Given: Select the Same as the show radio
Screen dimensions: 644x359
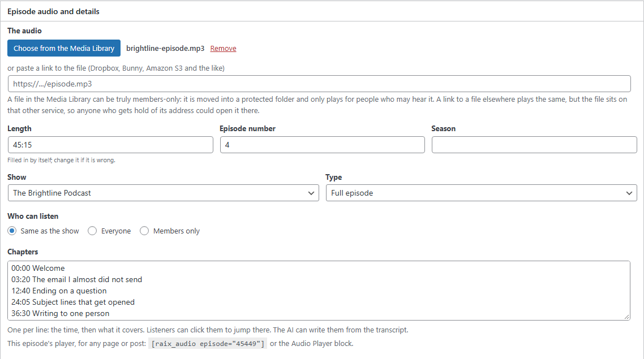Looking at the screenshot, I should [x=12, y=231].
